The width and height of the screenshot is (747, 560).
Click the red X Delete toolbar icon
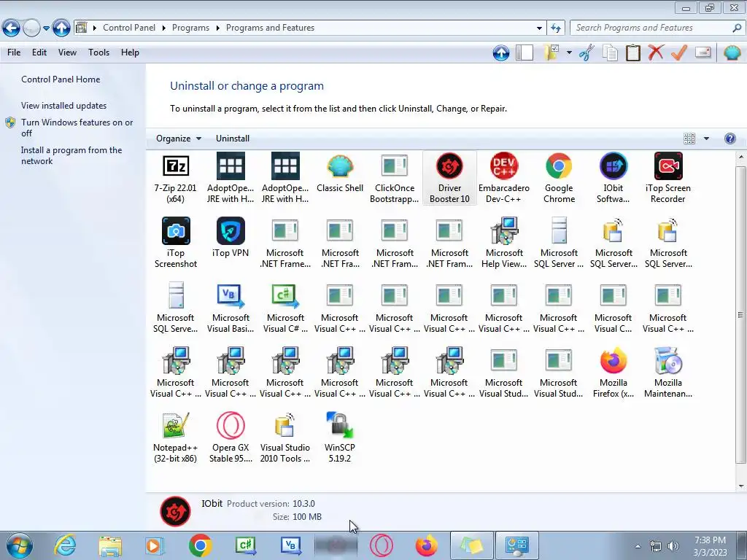[x=656, y=52]
